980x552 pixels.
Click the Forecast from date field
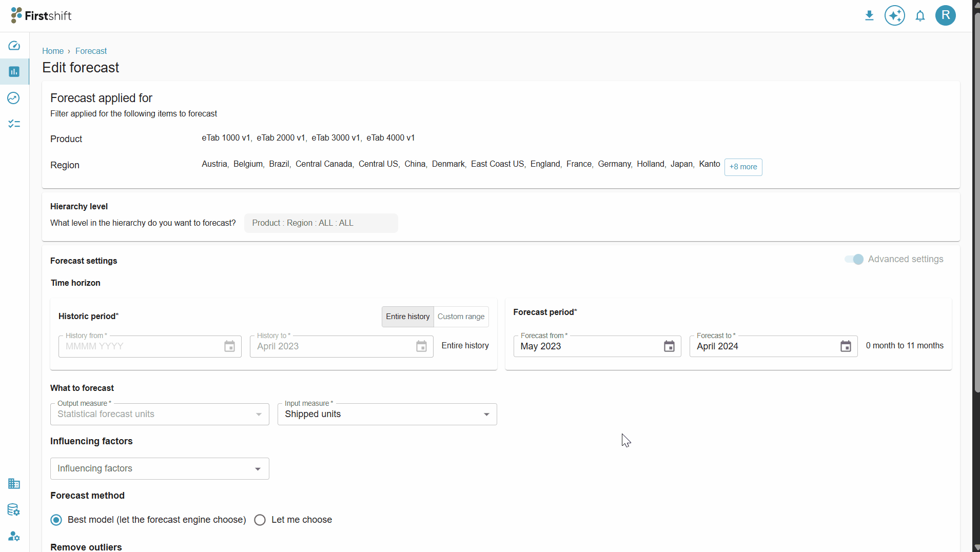click(597, 347)
